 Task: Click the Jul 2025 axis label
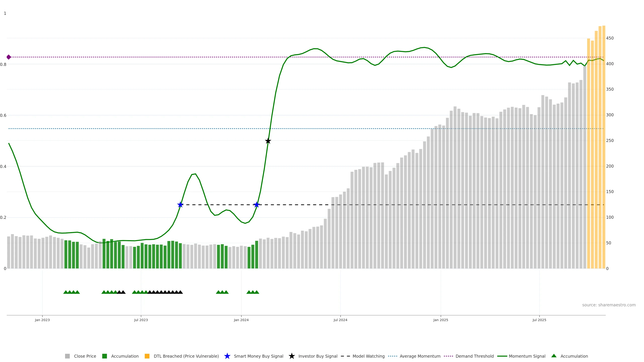click(539, 320)
